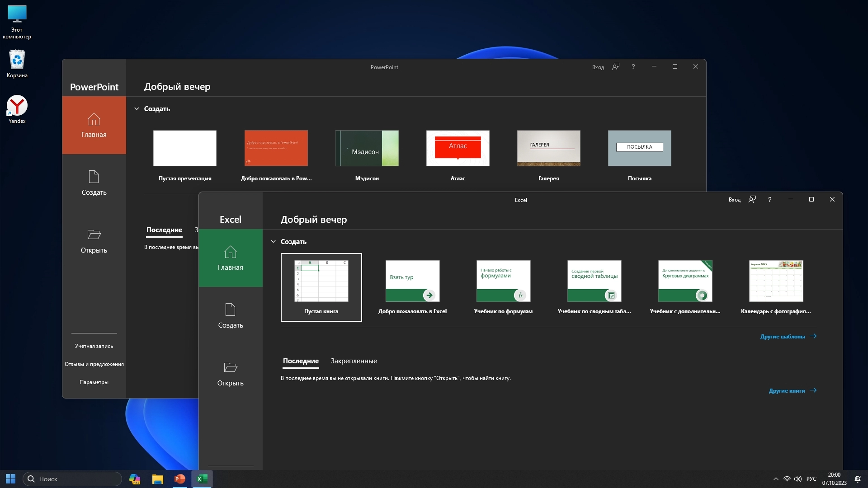Click PowerPoint's Открыть folder icon
This screenshot has height=488, width=868.
coord(94,235)
